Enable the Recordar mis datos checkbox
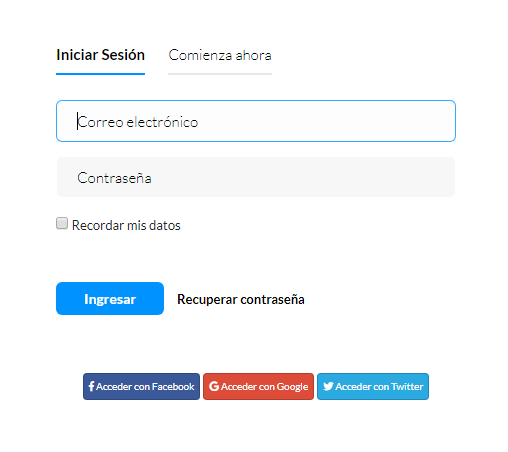508x452 pixels. pos(62,223)
